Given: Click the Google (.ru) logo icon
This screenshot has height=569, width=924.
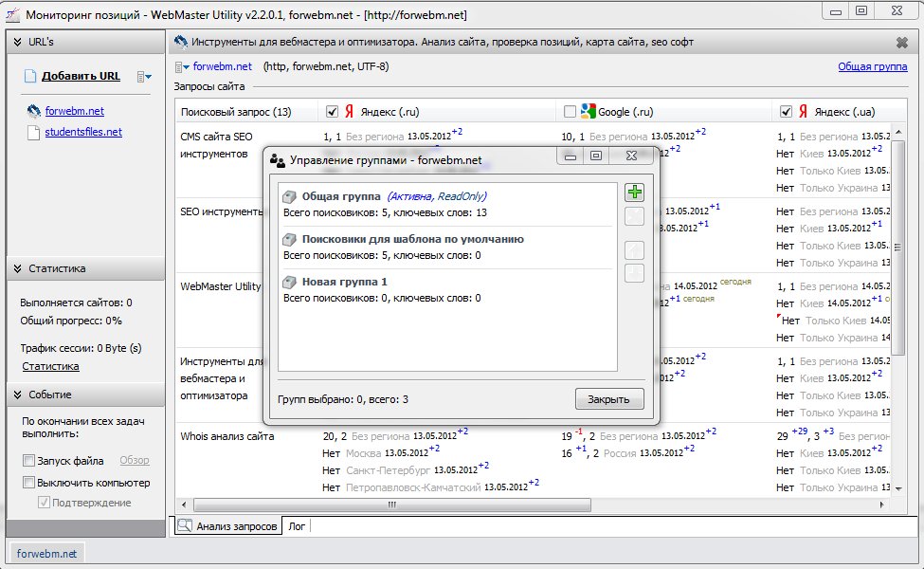Looking at the screenshot, I should pos(588,111).
